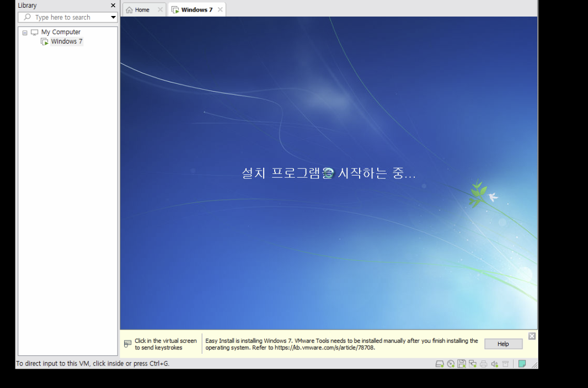Image resolution: width=588 pixels, height=388 pixels.
Task: Click the 'Easy Install is installing Windows 7' message
Action: (x=341, y=344)
